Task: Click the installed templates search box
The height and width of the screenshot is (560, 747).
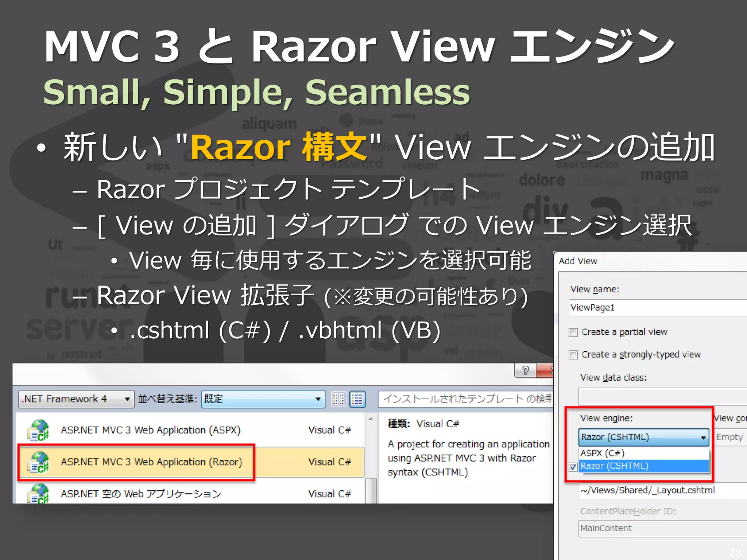Action: pyautogui.click(x=466, y=399)
